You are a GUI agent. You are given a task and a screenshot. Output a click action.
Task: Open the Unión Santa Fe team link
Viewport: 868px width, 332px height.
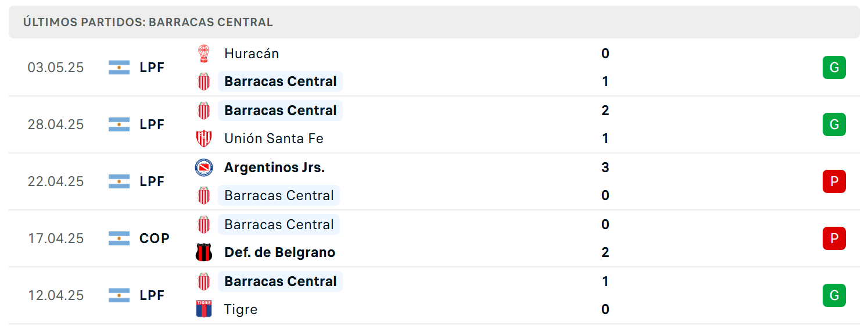point(274,138)
